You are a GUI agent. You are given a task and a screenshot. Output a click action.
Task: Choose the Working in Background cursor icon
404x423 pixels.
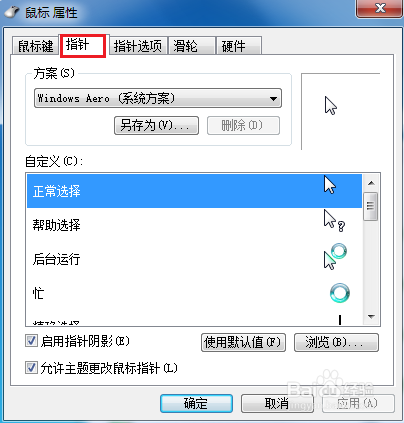point(335,256)
